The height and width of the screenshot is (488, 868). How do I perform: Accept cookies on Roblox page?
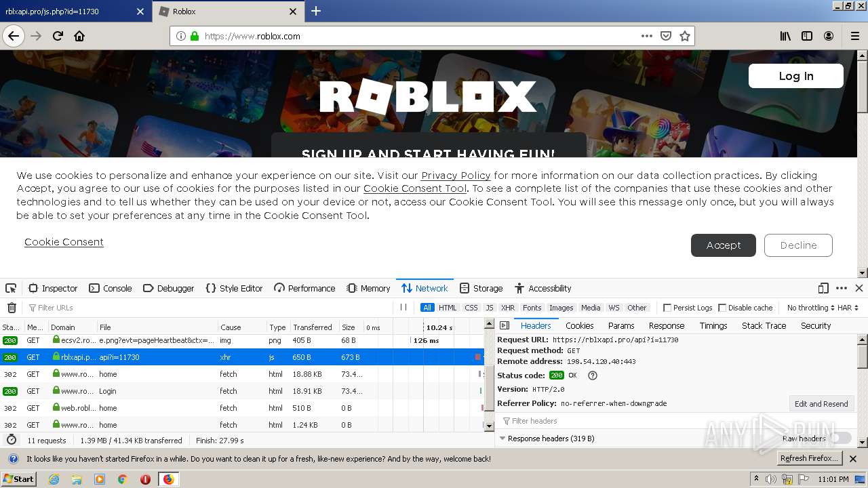tap(724, 245)
